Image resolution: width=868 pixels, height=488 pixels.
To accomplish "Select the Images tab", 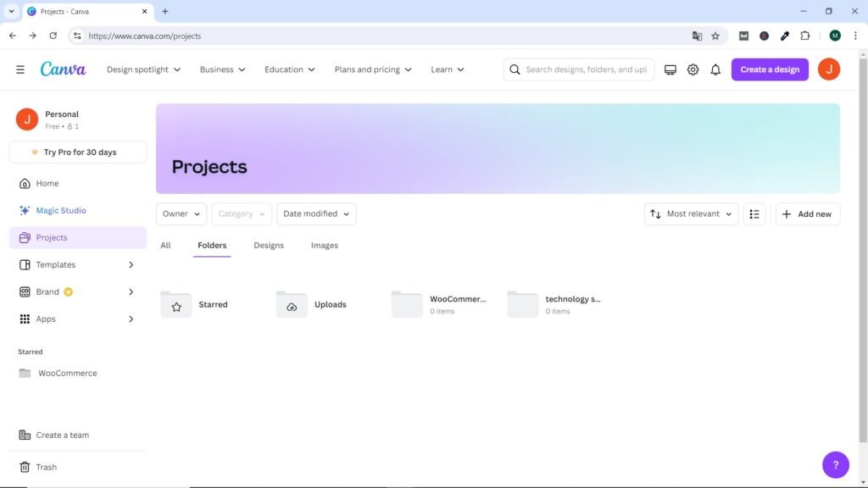I will pyautogui.click(x=324, y=246).
